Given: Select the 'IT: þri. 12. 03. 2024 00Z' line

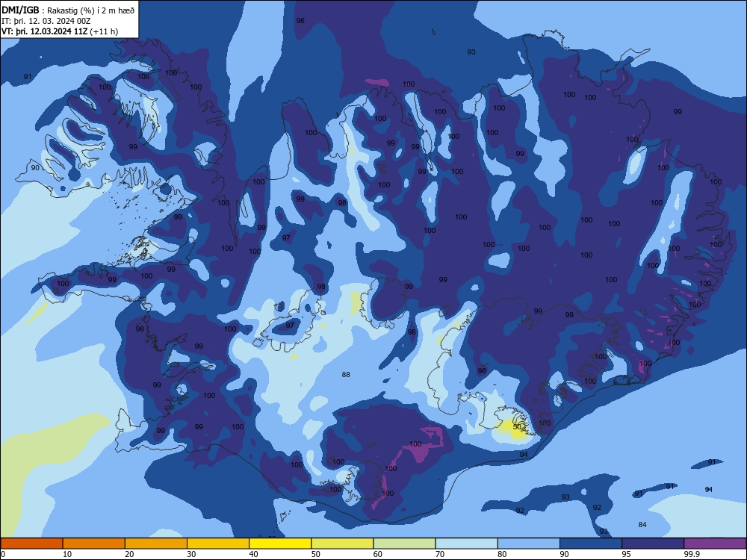Looking at the screenshot, I should click(x=46, y=21).
